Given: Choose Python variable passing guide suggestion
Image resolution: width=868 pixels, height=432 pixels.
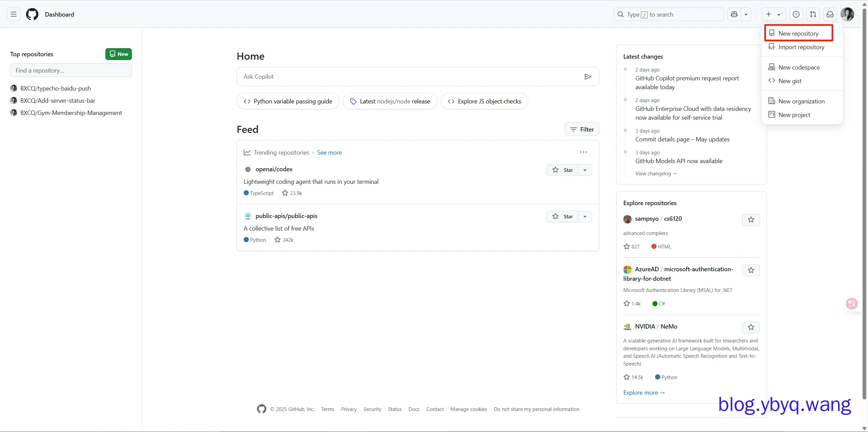Looking at the screenshot, I should click(288, 101).
